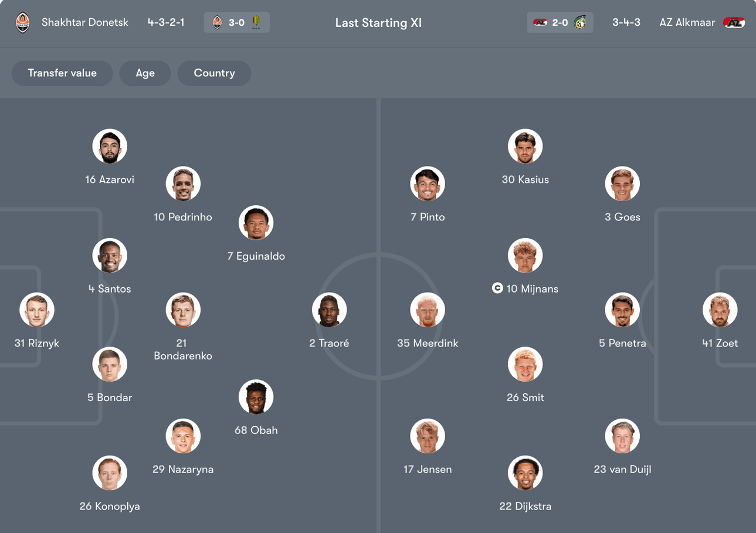
Task: Click striker Meerdink's player photo
Action: (428, 310)
